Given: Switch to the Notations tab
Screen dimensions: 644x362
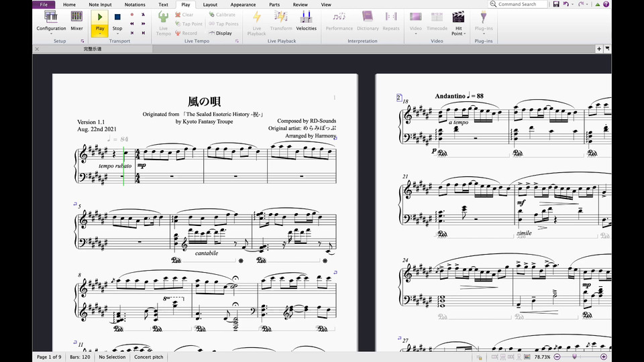Looking at the screenshot, I should pyautogui.click(x=135, y=5).
